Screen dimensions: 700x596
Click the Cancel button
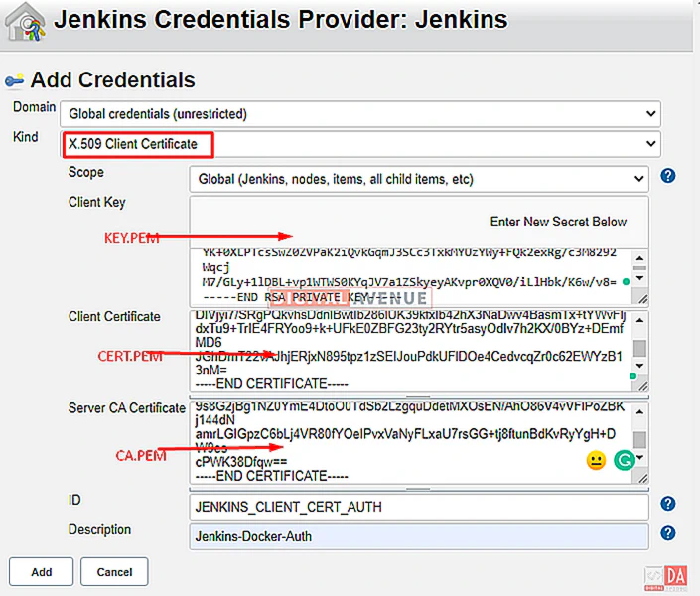point(114,572)
